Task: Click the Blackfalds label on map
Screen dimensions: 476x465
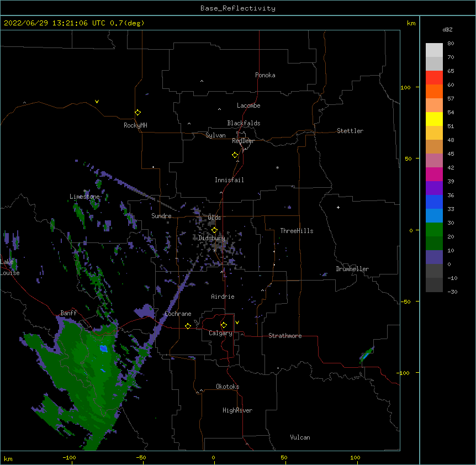Action: coord(244,123)
